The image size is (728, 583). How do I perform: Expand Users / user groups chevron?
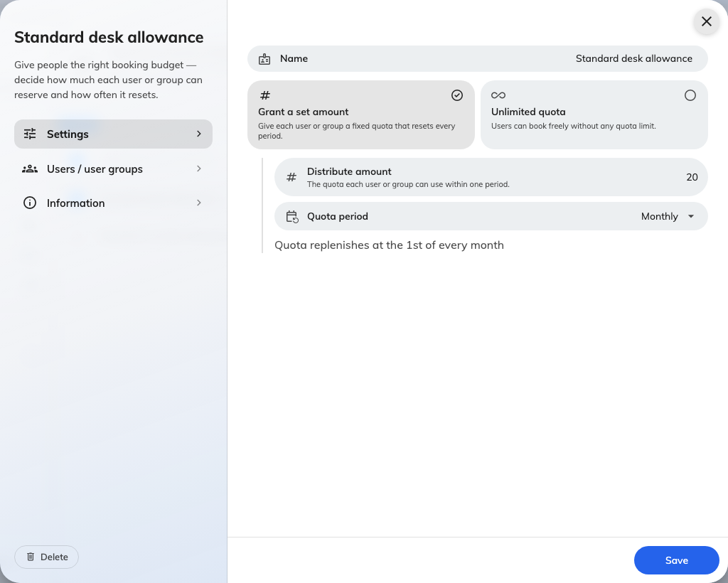pyautogui.click(x=199, y=169)
